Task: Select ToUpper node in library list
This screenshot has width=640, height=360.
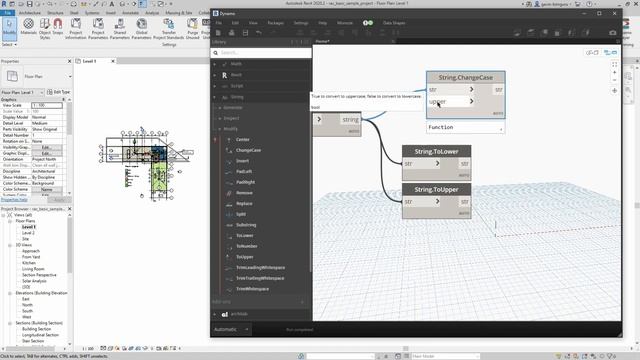Action: [244, 257]
